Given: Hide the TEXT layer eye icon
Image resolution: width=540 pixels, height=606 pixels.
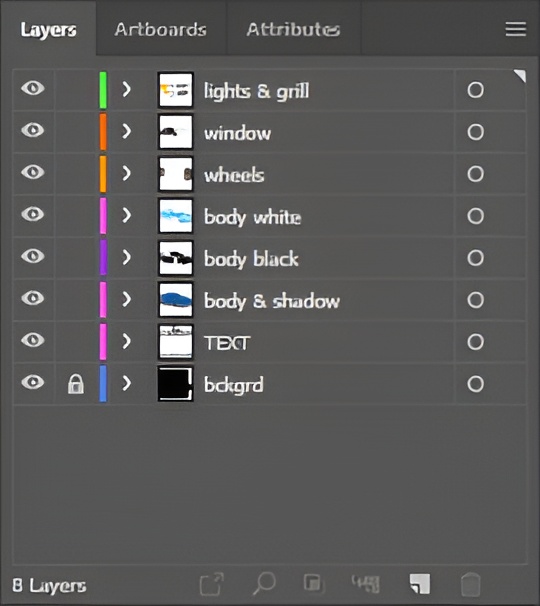Looking at the screenshot, I should click(32, 340).
